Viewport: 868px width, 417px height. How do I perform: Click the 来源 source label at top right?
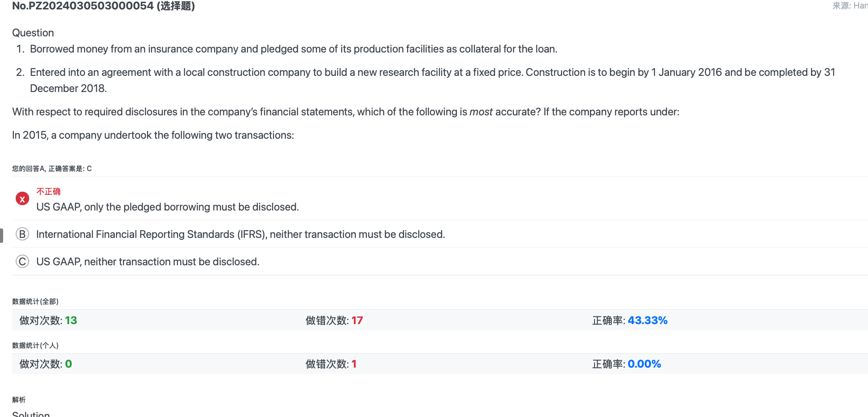[x=850, y=6]
